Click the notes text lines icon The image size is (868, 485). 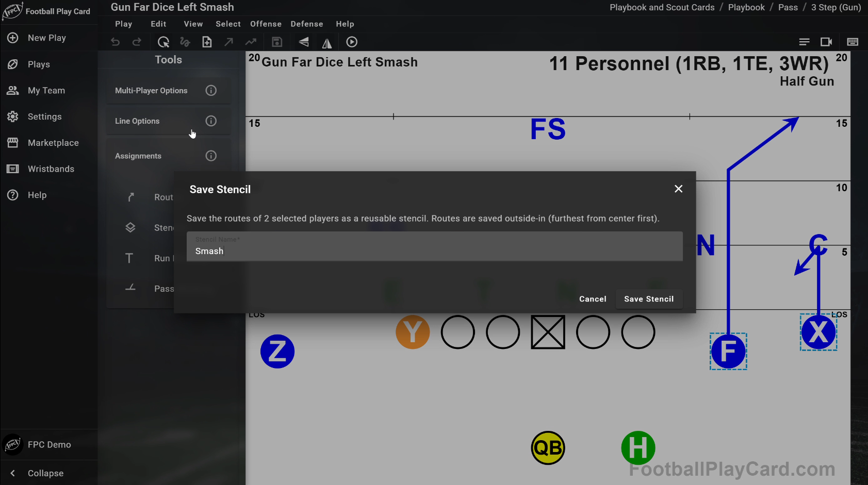804,42
